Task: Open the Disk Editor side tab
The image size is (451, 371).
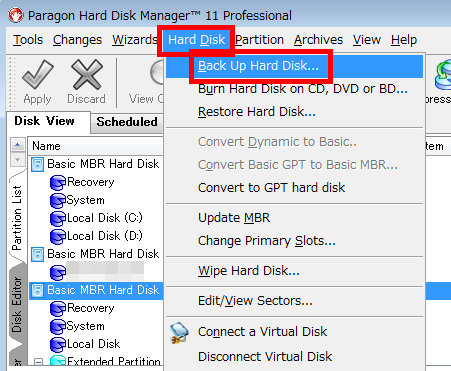Action: point(17,304)
